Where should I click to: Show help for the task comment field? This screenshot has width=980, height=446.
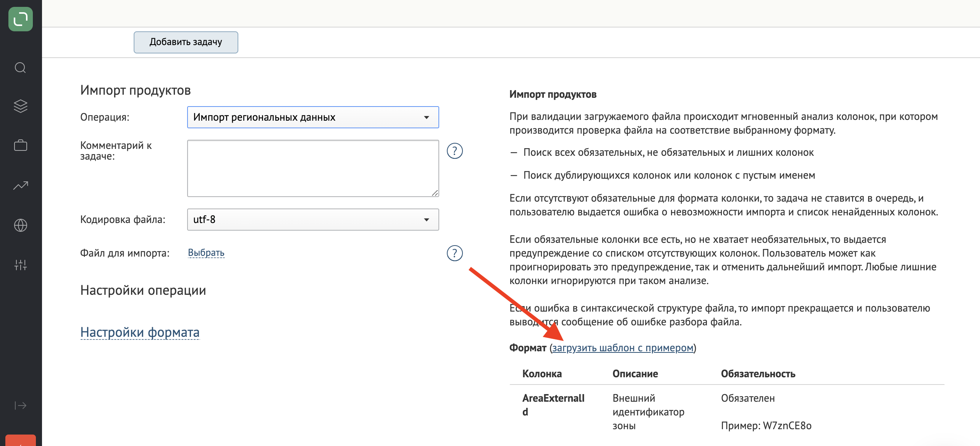(454, 151)
